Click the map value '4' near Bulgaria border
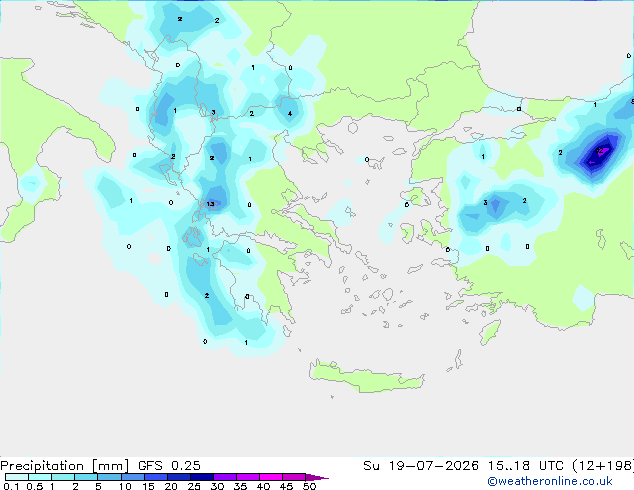The width and height of the screenshot is (634, 490). [x=290, y=114]
